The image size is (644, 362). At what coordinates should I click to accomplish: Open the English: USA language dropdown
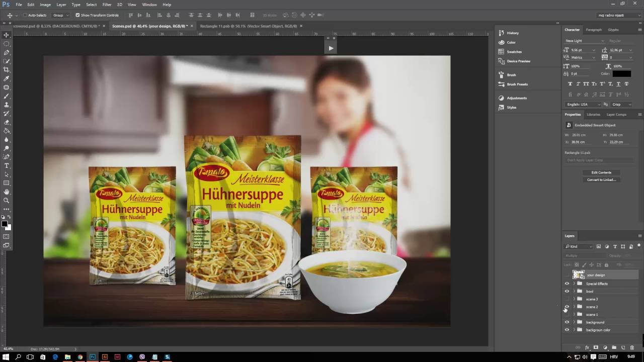[x=583, y=104]
